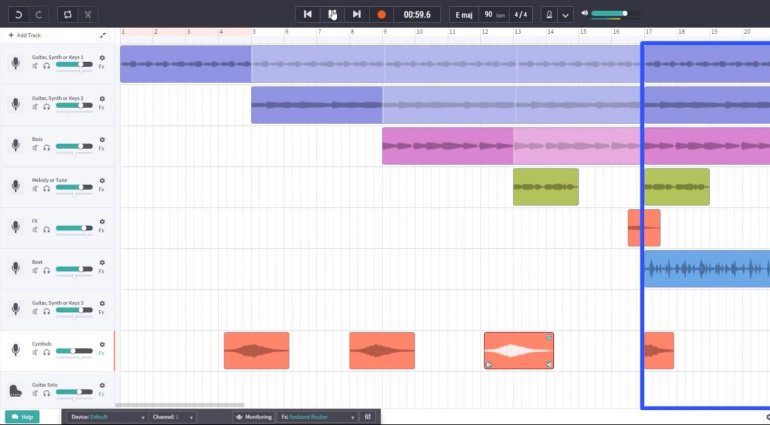Click the undo arrow icon
Image resolution: width=770 pixels, height=425 pixels.
click(x=15, y=15)
